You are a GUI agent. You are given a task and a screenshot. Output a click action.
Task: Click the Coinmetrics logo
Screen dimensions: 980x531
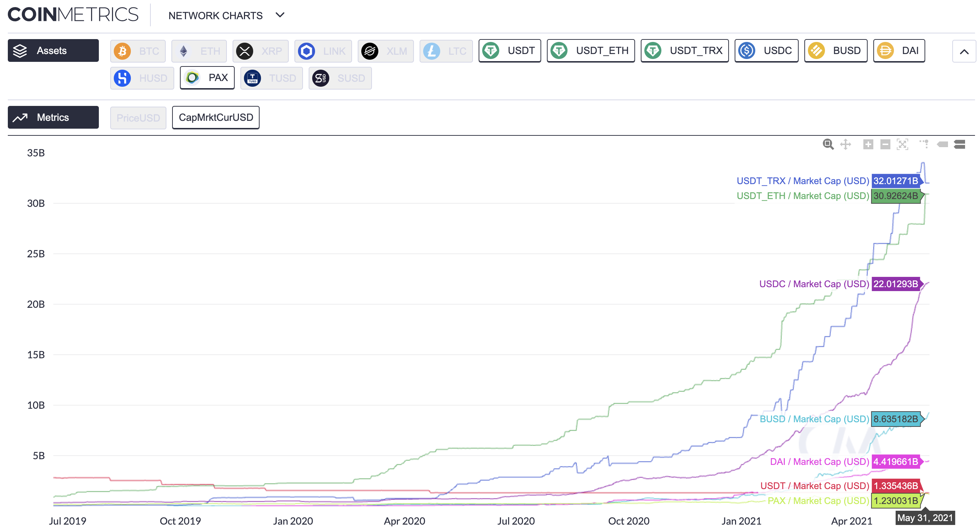click(73, 15)
